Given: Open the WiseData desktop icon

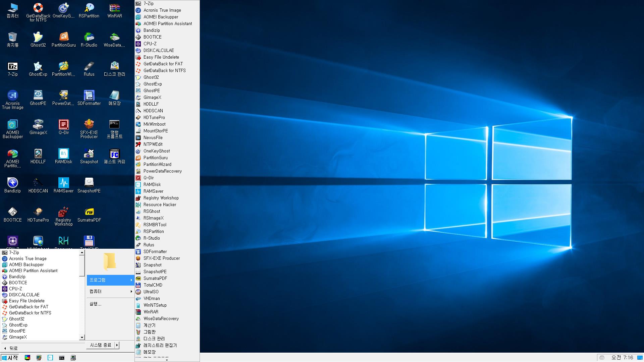Looking at the screenshot, I should coord(115,39).
